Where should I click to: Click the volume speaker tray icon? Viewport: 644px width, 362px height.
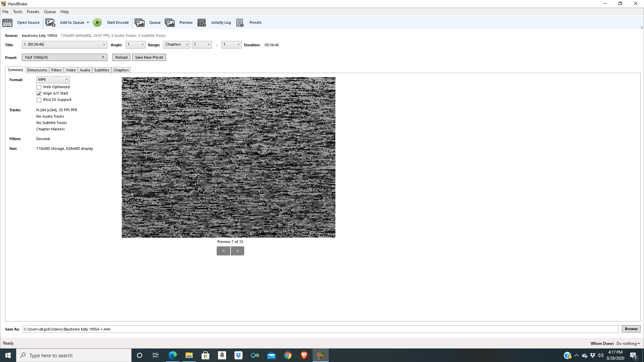click(601, 355)
